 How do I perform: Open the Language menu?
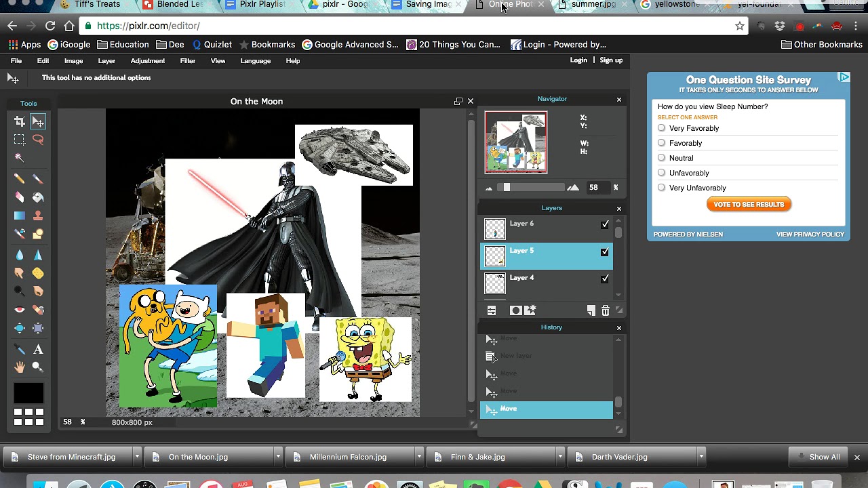(x=255, y=61)
